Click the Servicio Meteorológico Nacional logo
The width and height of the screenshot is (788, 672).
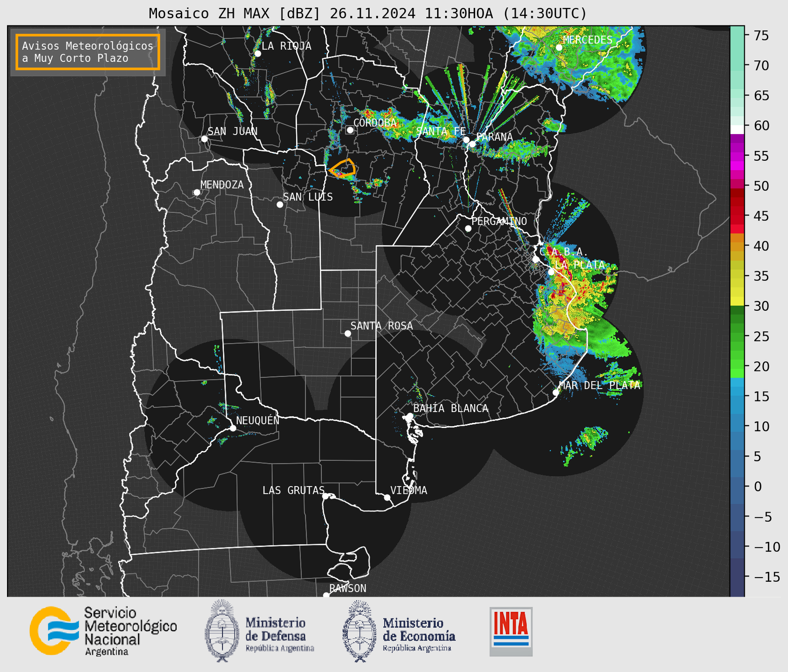(104, 631)
